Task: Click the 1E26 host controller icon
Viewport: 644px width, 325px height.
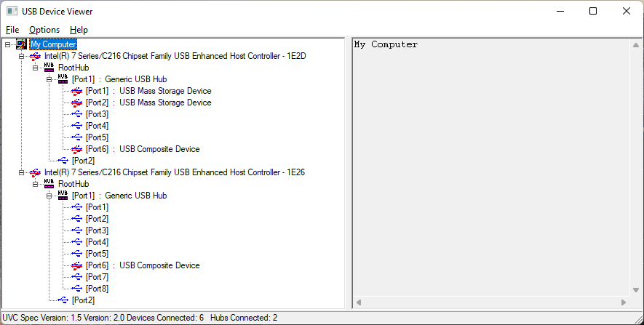Action: tap(36, 172)
